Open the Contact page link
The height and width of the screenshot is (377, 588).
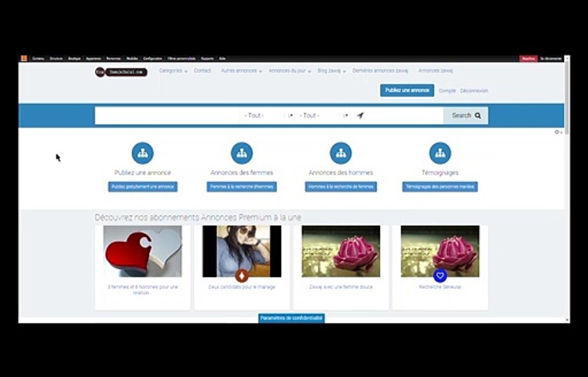(202, 71)
